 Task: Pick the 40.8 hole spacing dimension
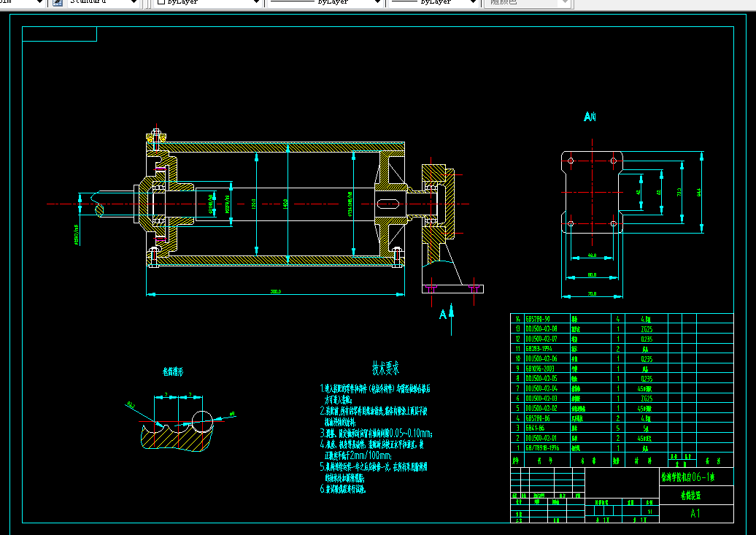pos(592,255)
